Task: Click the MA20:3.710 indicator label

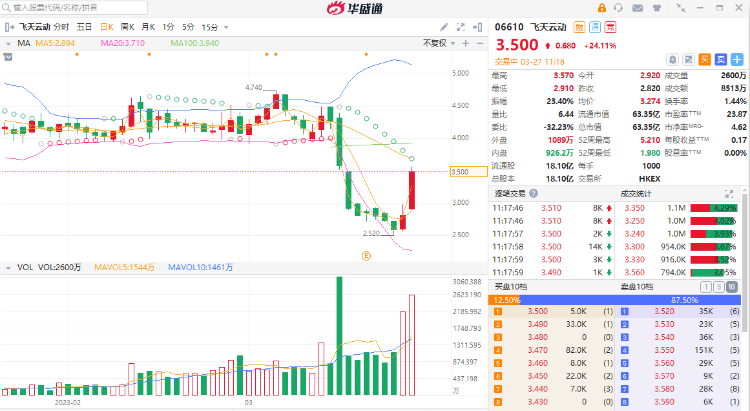Action: tap(122, 43)
